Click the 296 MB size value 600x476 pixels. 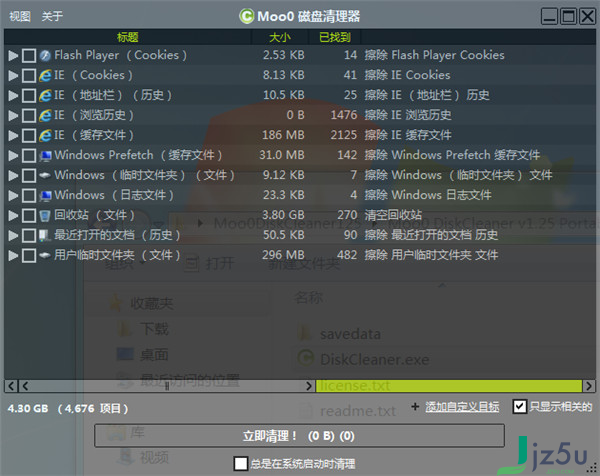283,255
